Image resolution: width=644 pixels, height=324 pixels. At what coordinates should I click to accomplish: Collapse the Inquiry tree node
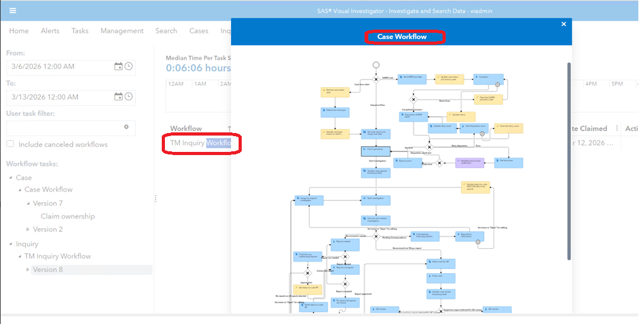[x=11, y=244]
